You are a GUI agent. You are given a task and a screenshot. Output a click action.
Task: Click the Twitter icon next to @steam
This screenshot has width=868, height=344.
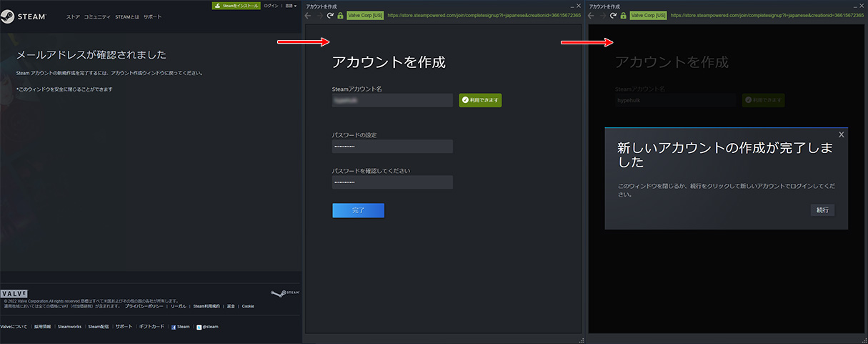coord(199,327)
